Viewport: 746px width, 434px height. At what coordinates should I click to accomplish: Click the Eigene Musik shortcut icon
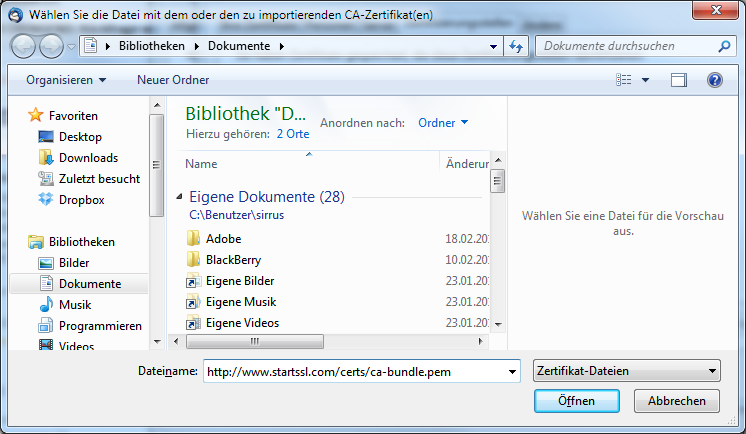click(x=193, y=302)
